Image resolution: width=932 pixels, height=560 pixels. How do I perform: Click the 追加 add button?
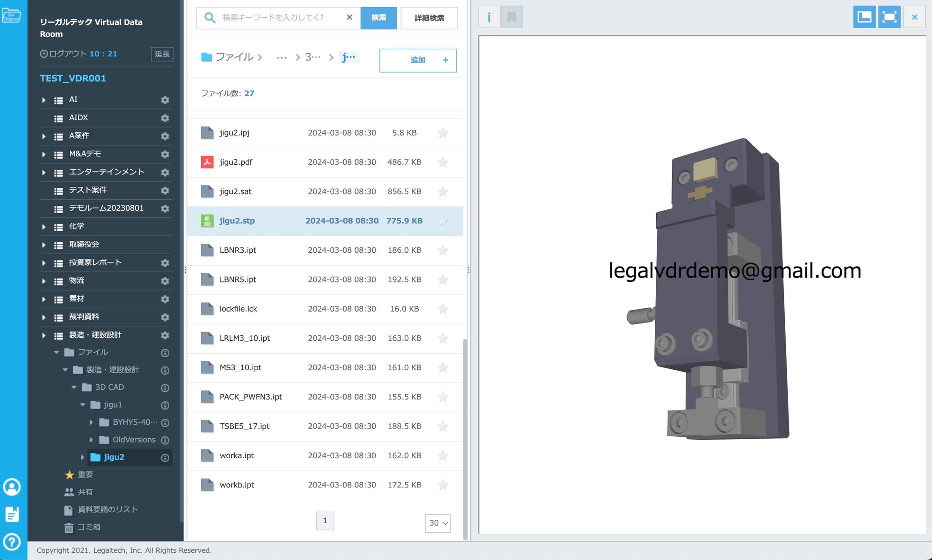click(x=418, y=60)
